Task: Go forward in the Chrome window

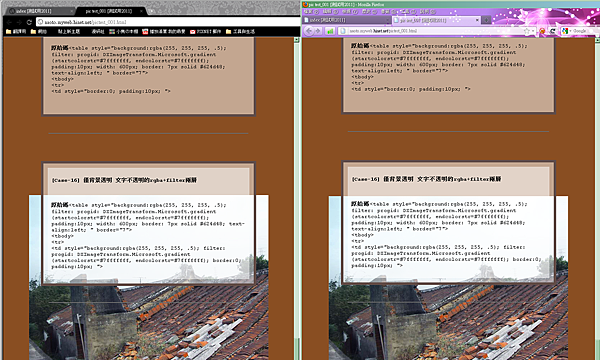Action: 19,22
